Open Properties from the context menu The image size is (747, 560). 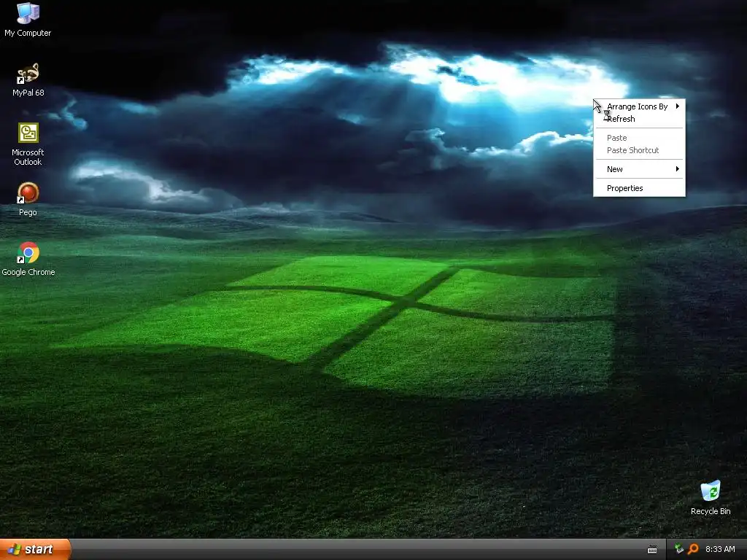(639, 188)
